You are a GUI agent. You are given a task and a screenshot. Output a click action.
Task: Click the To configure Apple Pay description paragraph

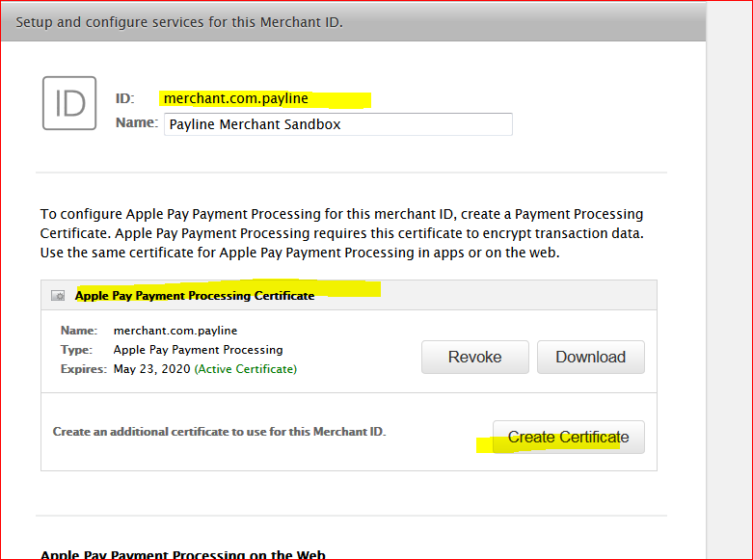(x=342, y=233)
